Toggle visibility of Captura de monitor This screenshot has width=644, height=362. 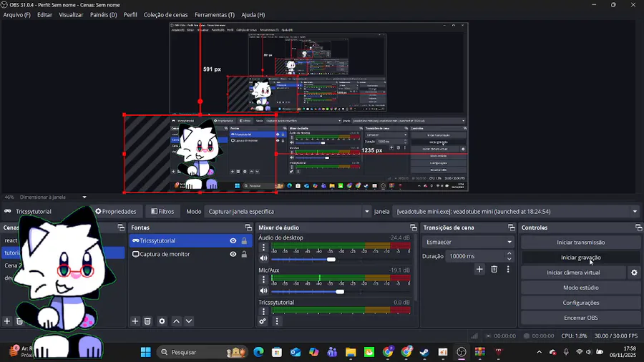pos(233,254)
